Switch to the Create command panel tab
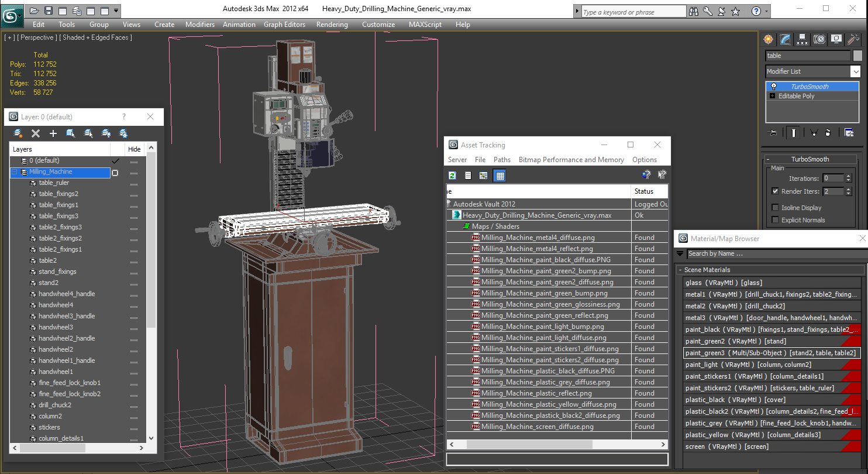 click(769, 39)
